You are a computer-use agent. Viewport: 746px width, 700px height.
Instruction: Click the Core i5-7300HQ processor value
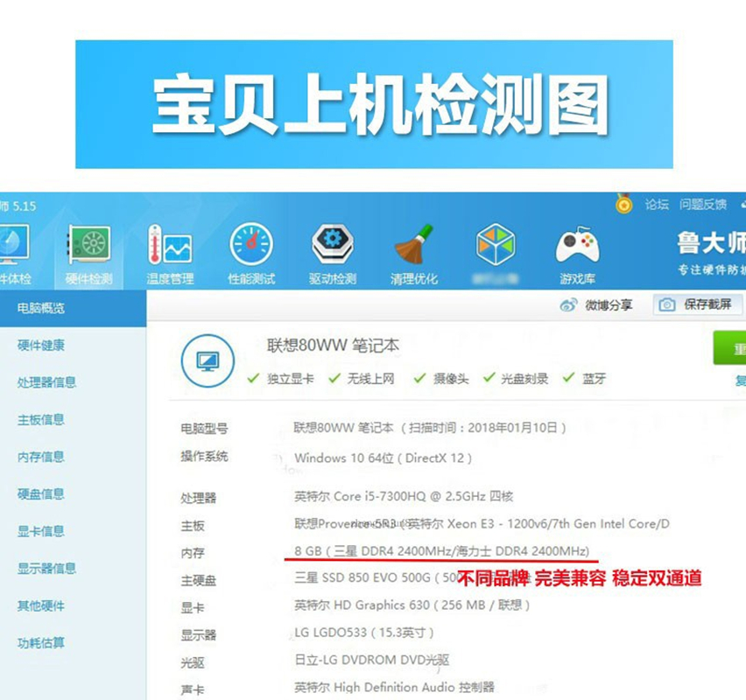404,496
